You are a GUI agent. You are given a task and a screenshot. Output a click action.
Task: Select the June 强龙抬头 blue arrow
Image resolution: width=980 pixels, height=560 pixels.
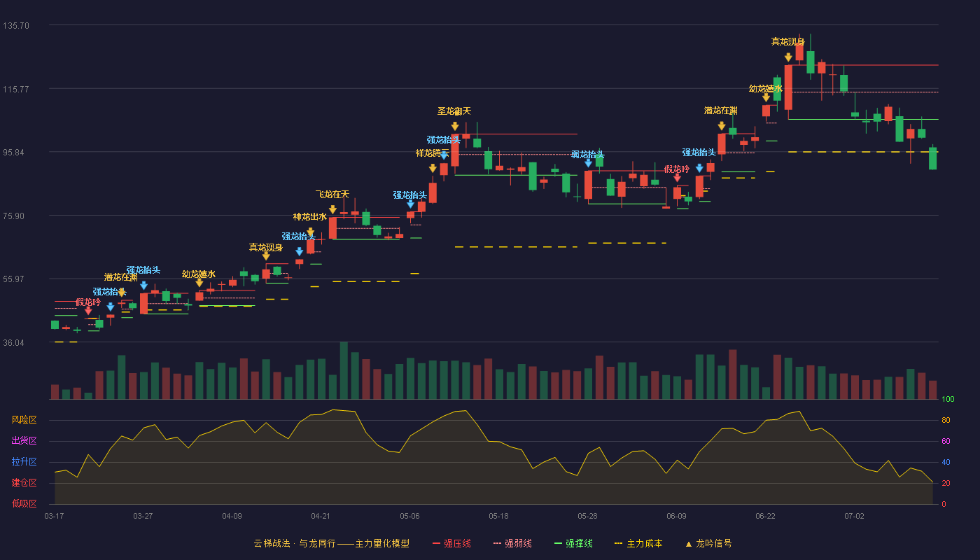(x=699, y=168)
